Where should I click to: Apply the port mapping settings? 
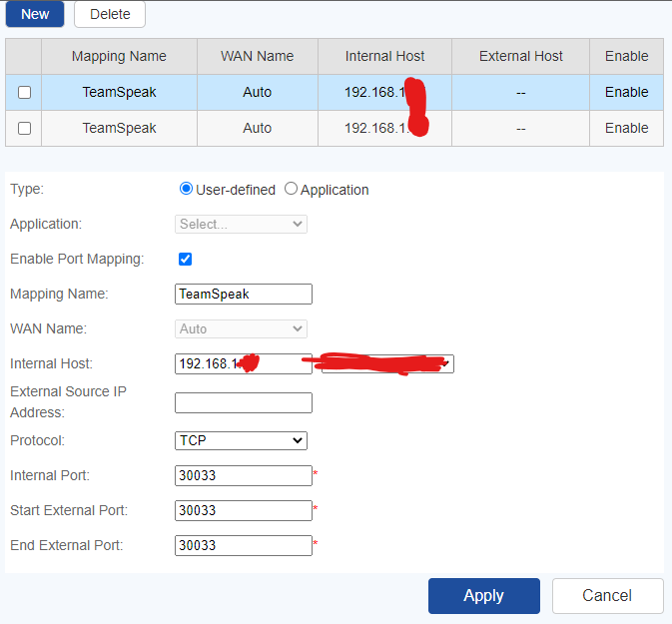[484, 596]
